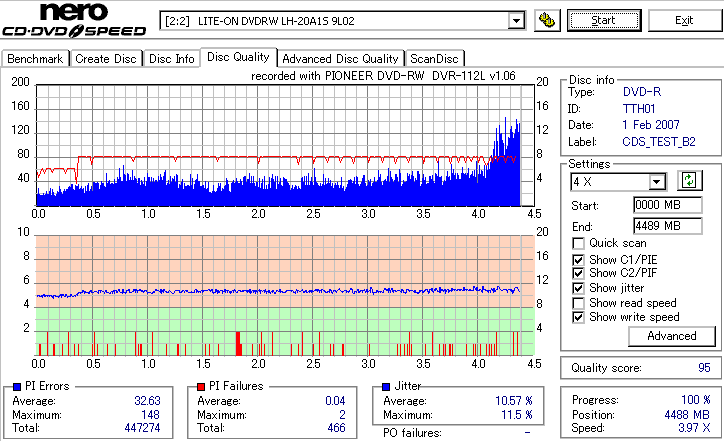This screenshot has width=724, height=441.
Task: Switch to the Benchmark tab
Action: [x=35, y=59]
